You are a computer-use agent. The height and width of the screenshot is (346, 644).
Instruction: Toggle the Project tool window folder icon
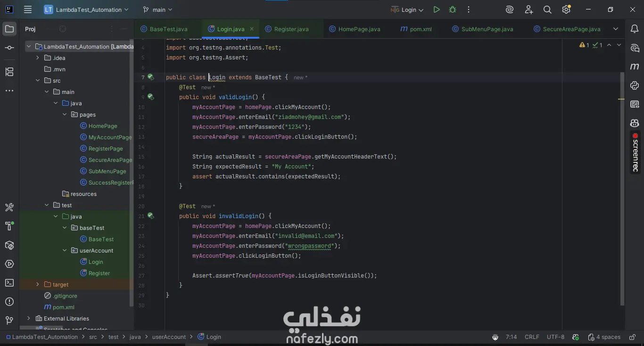coord(9,29)
